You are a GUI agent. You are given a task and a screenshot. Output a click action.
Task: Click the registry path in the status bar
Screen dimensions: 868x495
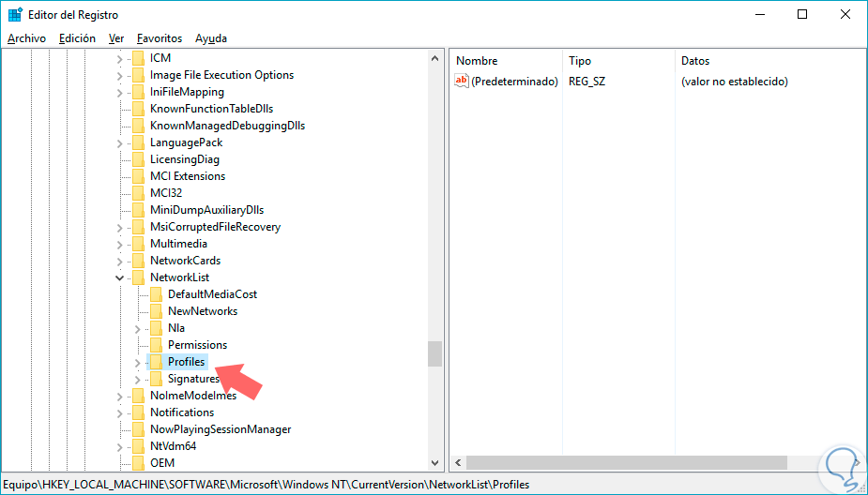click(268, 485)
